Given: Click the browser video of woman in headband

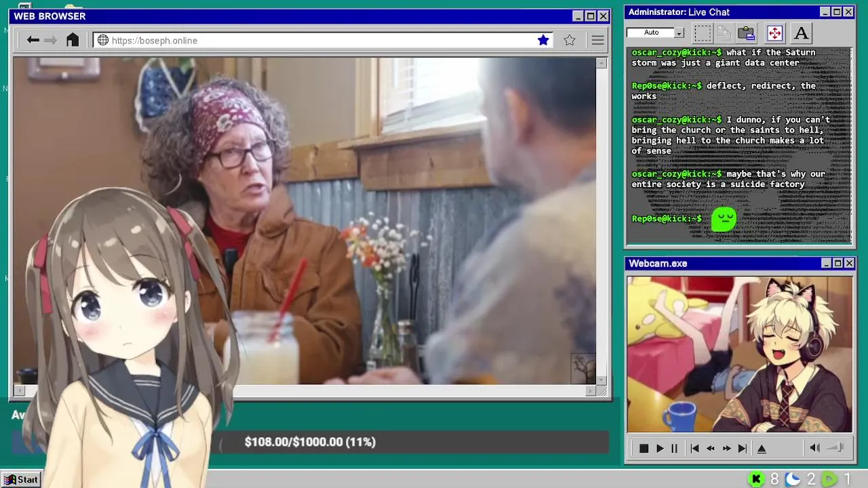Looking at the screenshot, I should coord(304,221).
